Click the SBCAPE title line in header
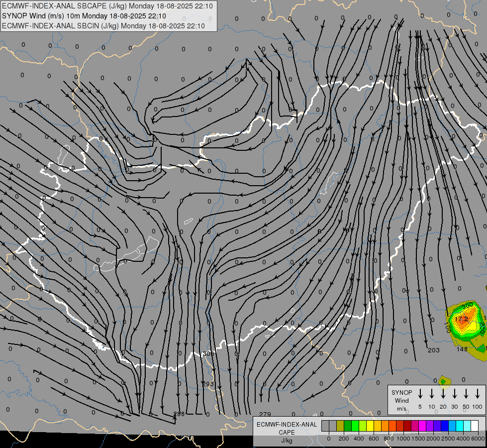 point(107,6)
